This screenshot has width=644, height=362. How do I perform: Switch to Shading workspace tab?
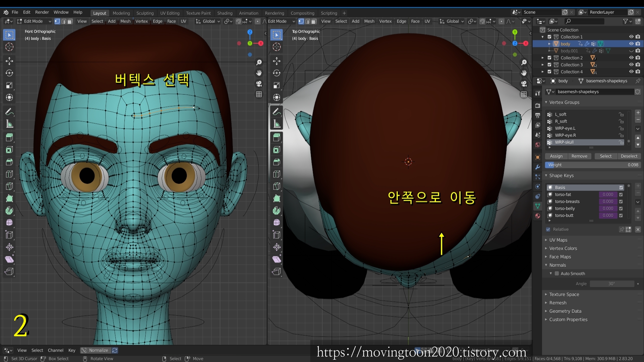pos(225,13)
